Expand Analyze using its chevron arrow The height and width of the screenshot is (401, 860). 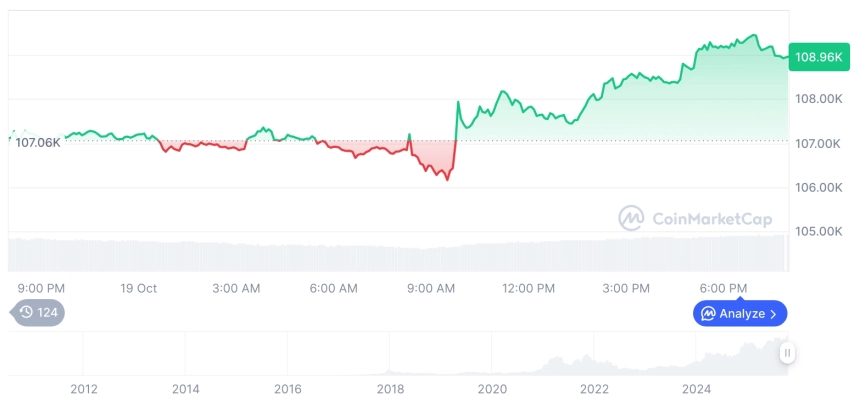pos(774,314)
